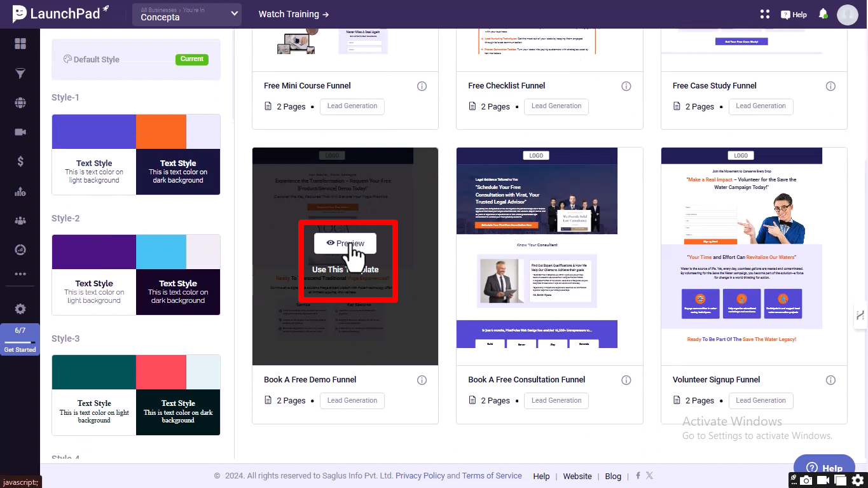Click Blog link in footer

pyautogui.click(x=613, y=476)
